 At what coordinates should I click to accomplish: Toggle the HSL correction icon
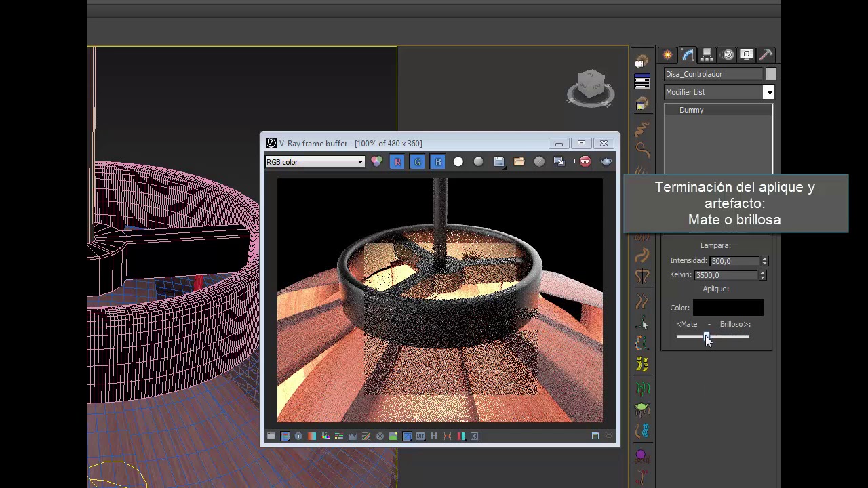pyautogui.click(x=325, y=436)
